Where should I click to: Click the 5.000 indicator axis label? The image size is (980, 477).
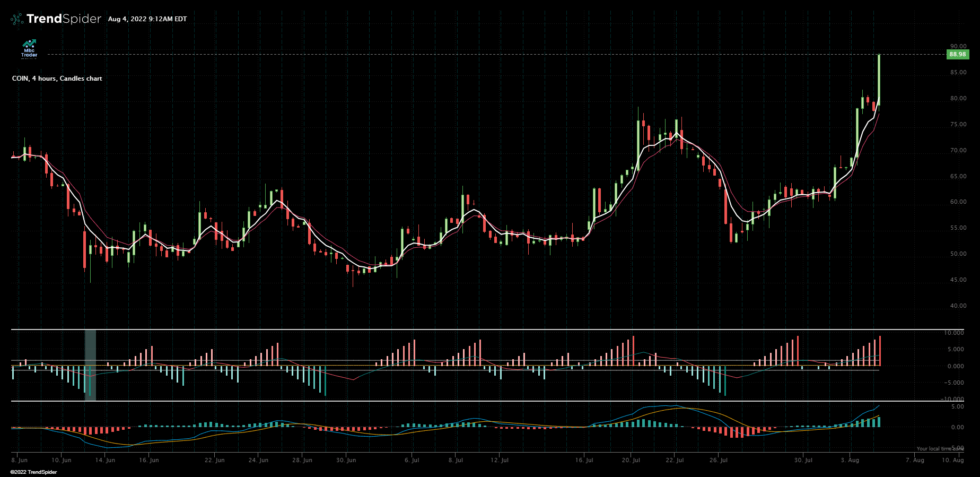(x=956, y=349)
